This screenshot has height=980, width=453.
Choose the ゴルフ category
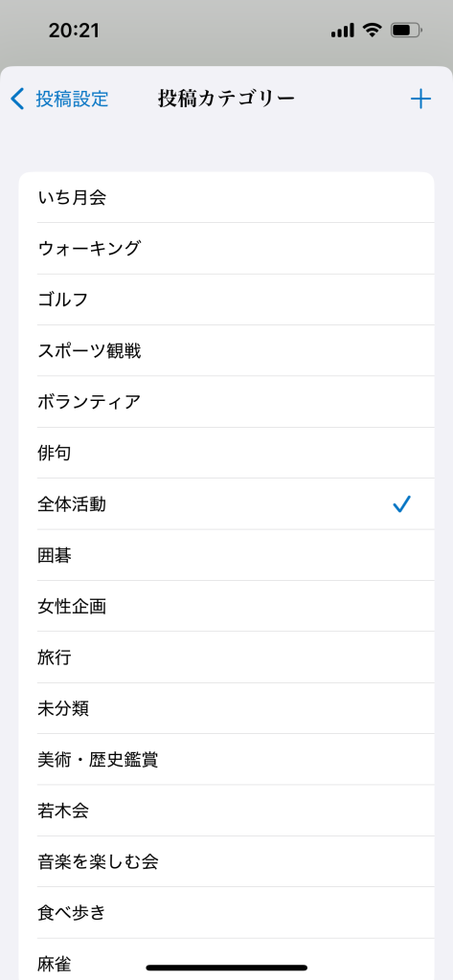click(x=226, y=300)
